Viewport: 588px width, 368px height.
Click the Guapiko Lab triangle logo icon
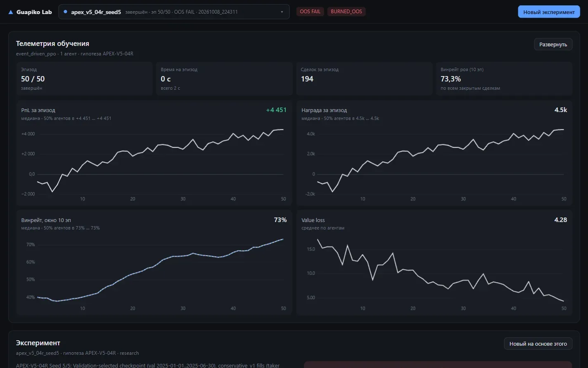(x=11, y=12)
